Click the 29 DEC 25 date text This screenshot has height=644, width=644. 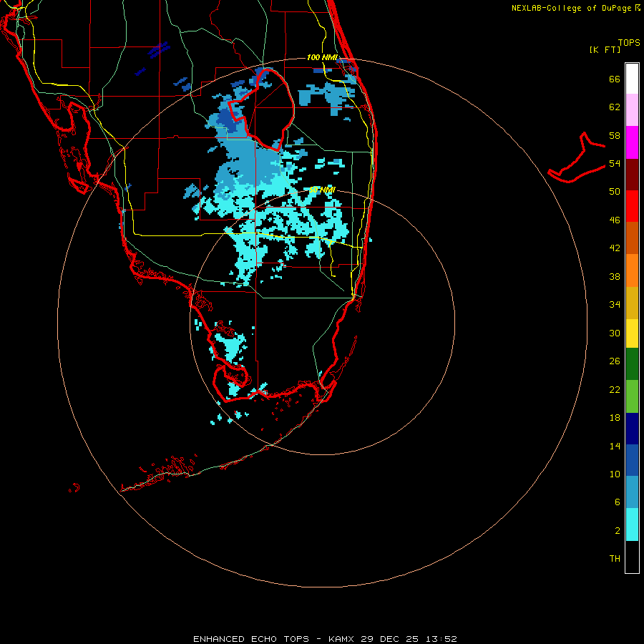389,639
